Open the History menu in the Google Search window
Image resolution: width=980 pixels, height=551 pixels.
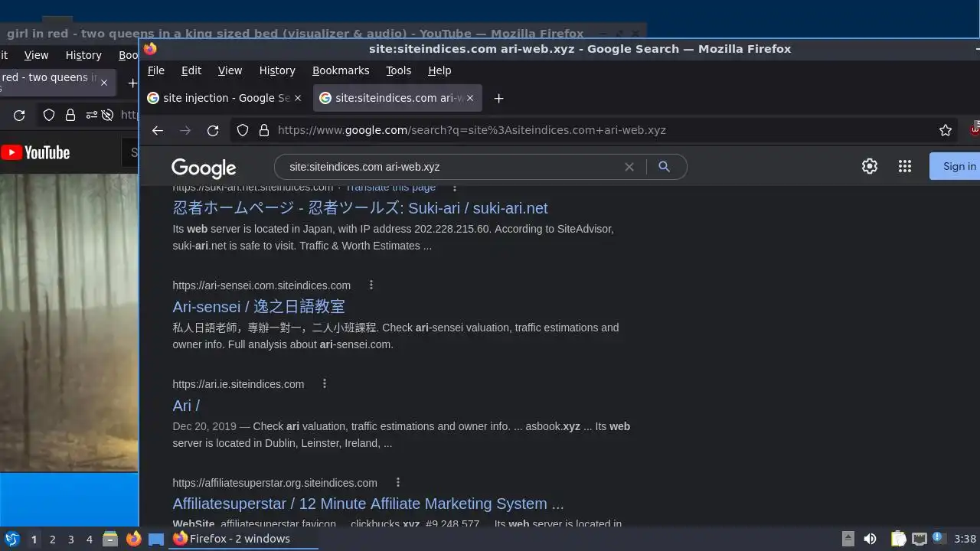(277, 70)
